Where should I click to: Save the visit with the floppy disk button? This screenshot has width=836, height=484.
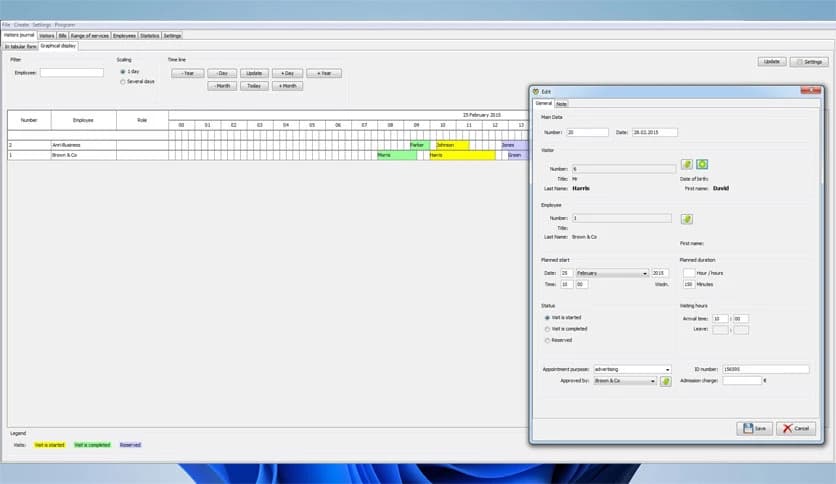tap(755, 428)
